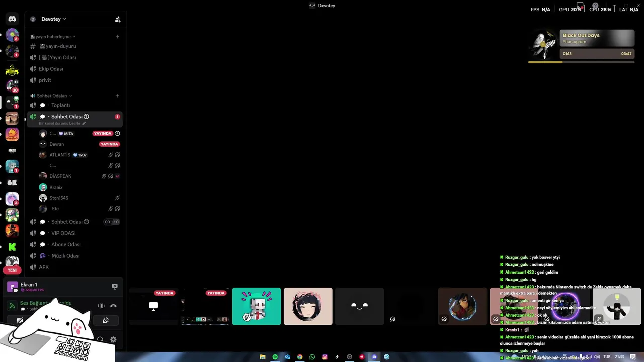Select the active Sohbet Odası channel
This screenshot has width=644, height=362.
pos(74,119)
